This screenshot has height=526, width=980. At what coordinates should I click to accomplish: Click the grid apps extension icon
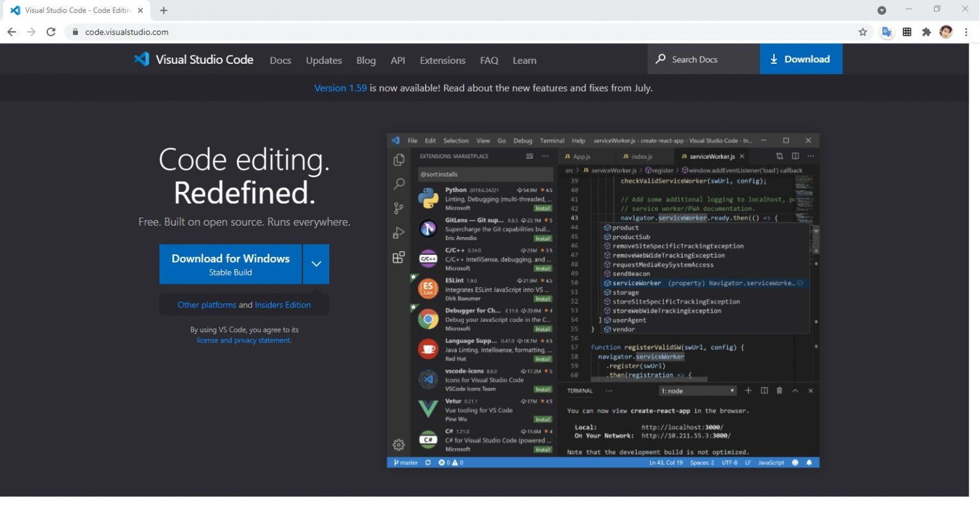907,32
